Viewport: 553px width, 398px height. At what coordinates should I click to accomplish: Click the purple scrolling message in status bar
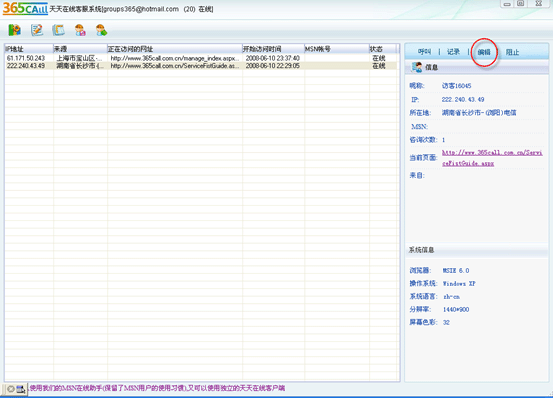[157, 388]
